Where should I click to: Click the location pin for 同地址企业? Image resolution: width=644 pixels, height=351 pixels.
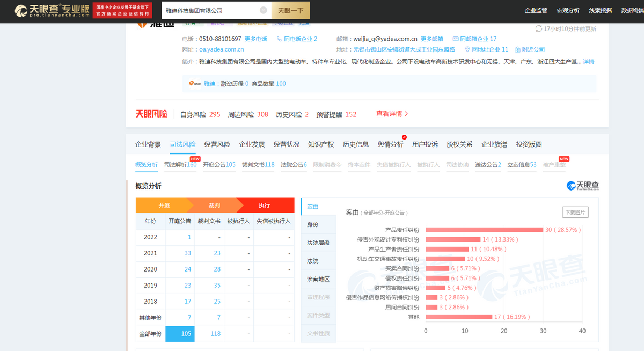click(467, 50)
